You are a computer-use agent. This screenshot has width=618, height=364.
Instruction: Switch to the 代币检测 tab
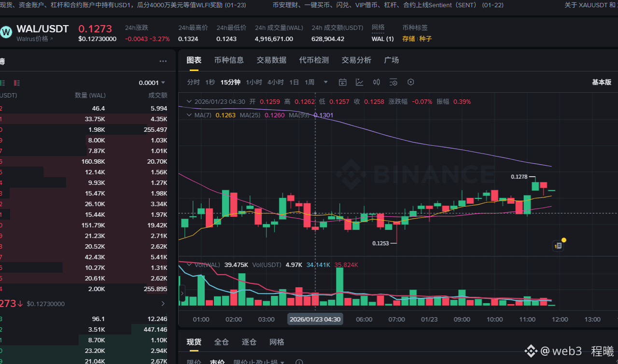pos(314,60)
